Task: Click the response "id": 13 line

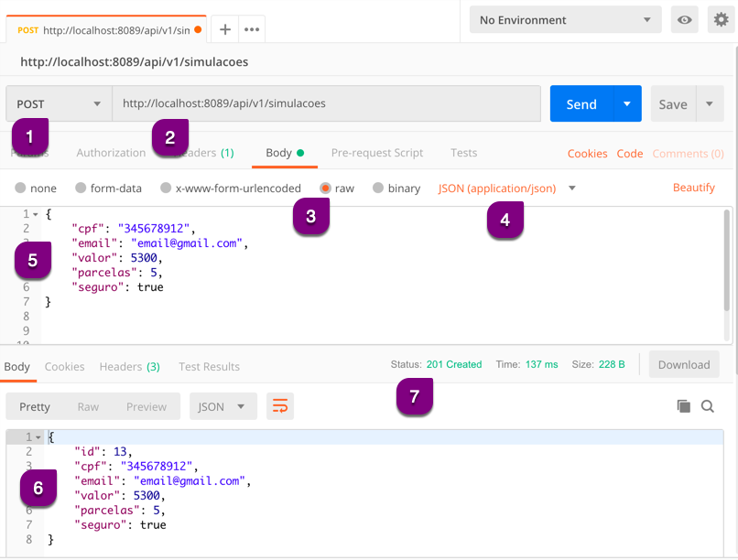Action: coord(103,451)
